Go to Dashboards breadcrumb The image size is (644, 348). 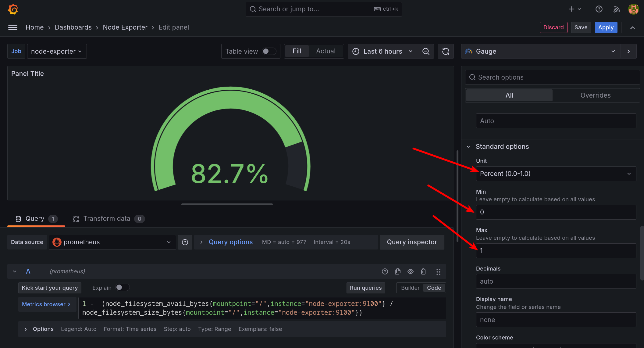[x=73, y=27]
